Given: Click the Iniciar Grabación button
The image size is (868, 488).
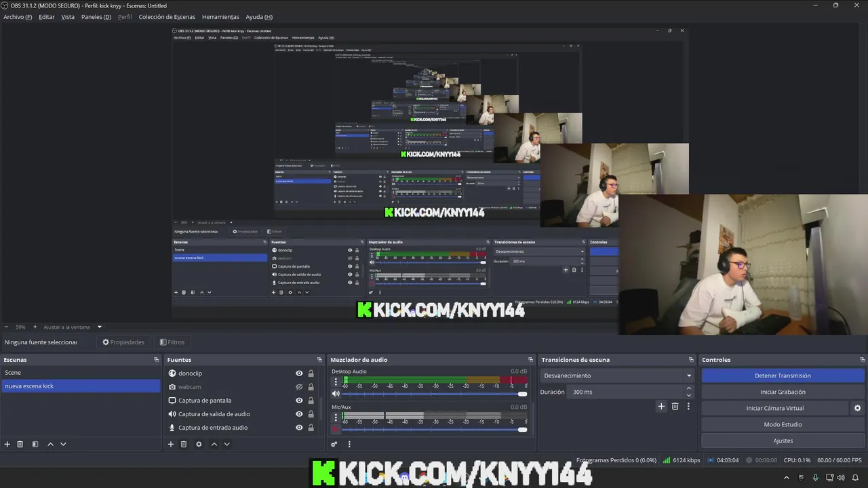Looking at the screenshot, I should point(783,392).
